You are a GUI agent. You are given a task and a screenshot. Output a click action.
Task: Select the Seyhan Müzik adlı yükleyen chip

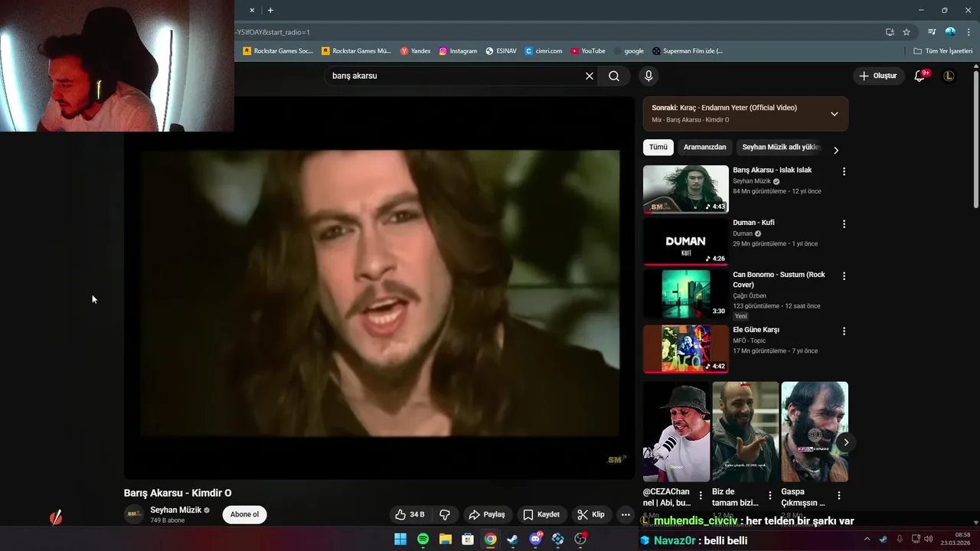(781, 147)
